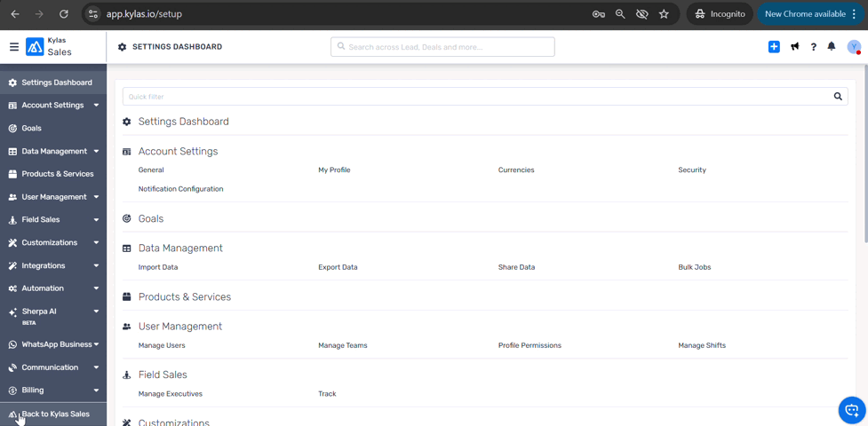Expand Integrations sidebar arrow
Image resolution: width=868 pixels, height=426 pixels.
[x=96, y=265]
